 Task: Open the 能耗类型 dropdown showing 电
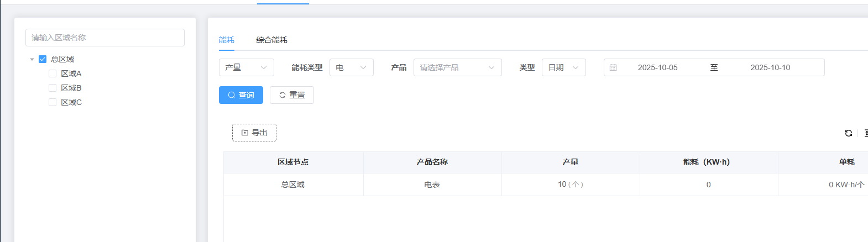tap(352, 67)
